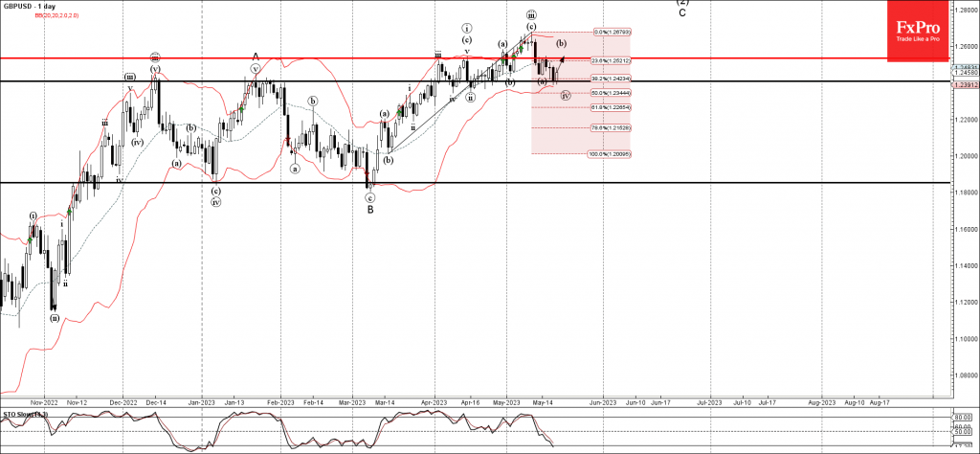
Task: Select the wave C label at chart top
Action: coord(682,12)
